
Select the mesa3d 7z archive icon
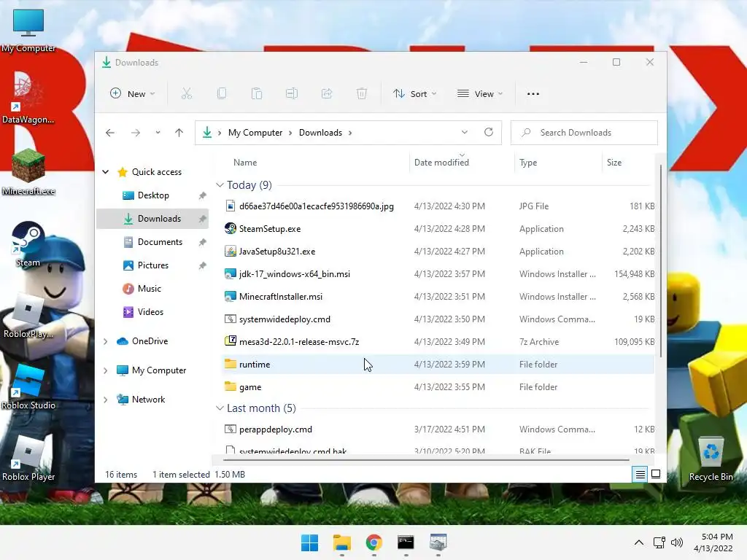click(x=230, y=341)
